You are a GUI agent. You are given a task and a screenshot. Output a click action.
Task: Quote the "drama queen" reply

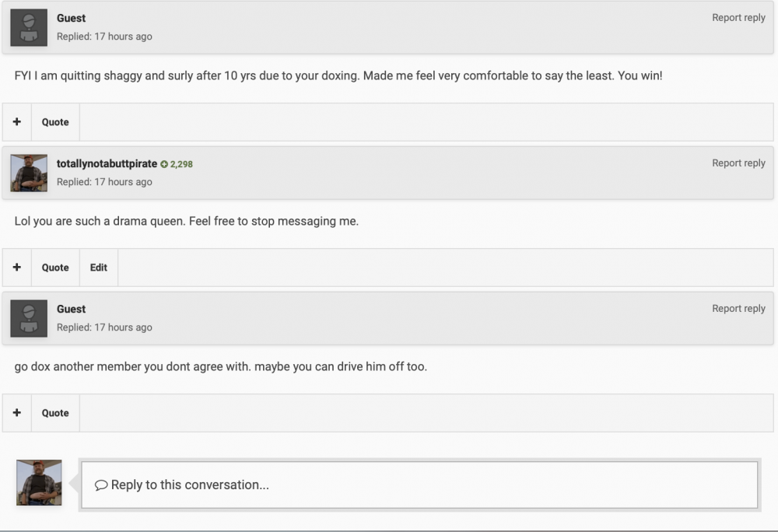pos(55,268)
